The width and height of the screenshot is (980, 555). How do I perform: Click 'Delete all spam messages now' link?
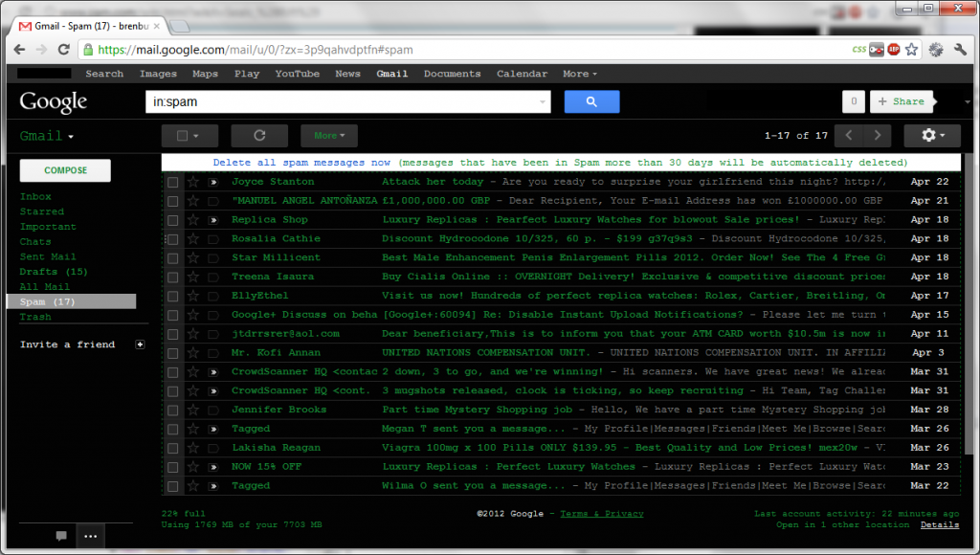pyautogui.click(x=301, y=163)
